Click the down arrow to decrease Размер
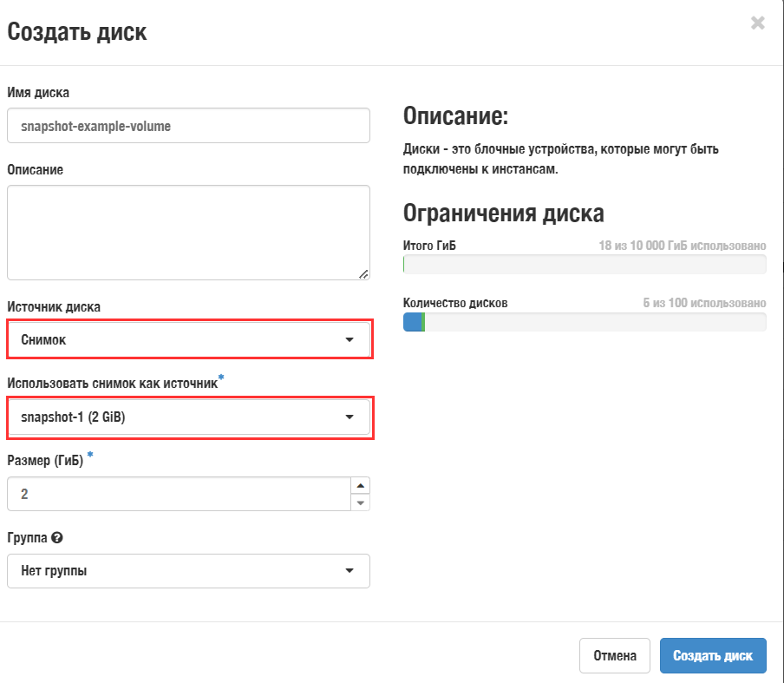The width and height of the screenshot is (784, 683). pyautogui.click(x=360, y=502)
